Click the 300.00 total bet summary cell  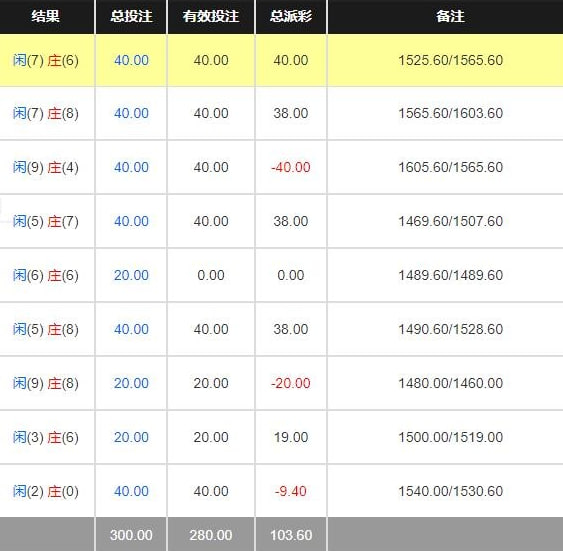pyautogui.click(x=131, y=535)
